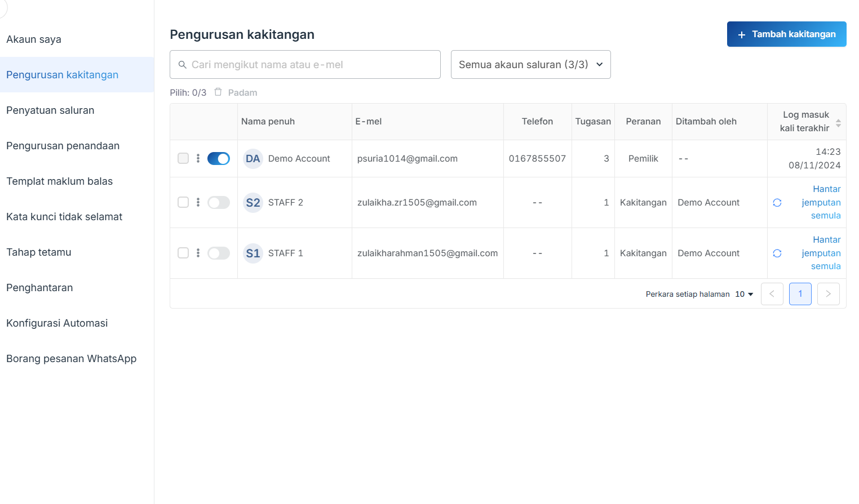The width and height of the screenshot is (859, 504).
Task: Click the Tambah kakitangan button
Action: [x=786, y=34]
